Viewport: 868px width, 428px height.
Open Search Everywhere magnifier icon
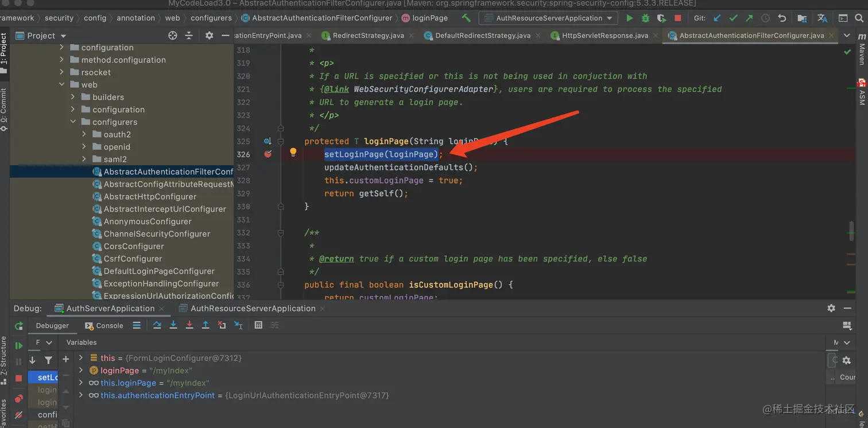click(x=859, y=18)
